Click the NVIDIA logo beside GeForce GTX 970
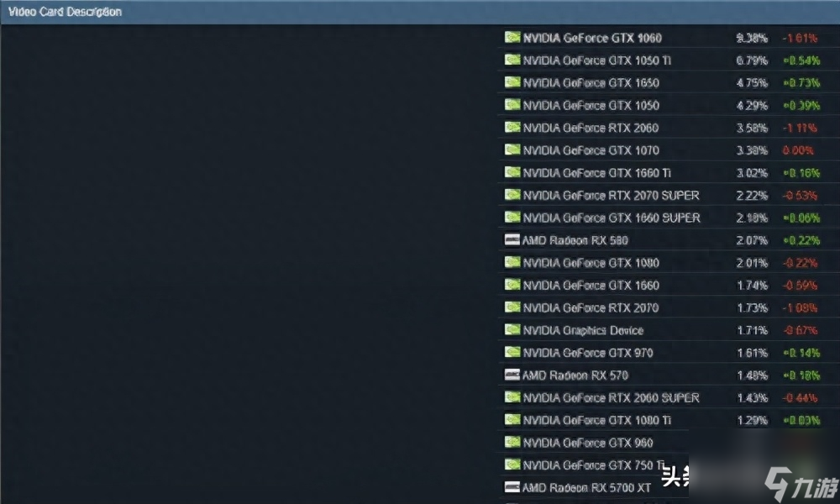The image size is (840, 504). 512,352
